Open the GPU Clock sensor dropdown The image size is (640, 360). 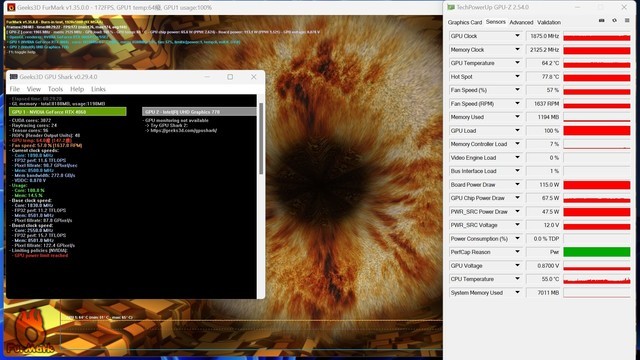coord(517,36)
